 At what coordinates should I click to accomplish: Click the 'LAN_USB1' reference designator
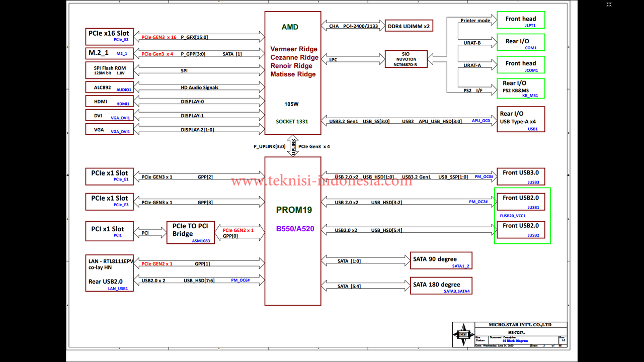118,289
